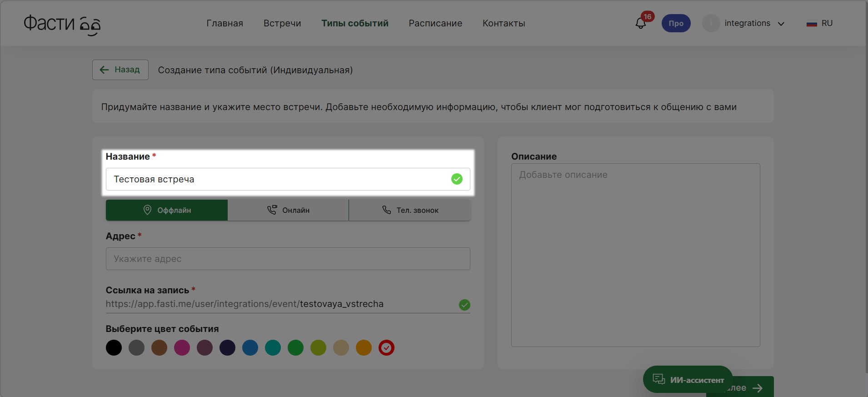Choose Тел. звонок meeting type
Viewport: 868px width, 397px height.
click(410, 210)
